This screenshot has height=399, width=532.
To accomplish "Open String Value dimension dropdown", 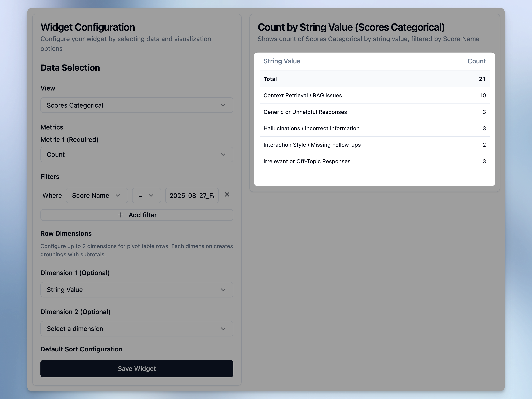I will (137, 290).
